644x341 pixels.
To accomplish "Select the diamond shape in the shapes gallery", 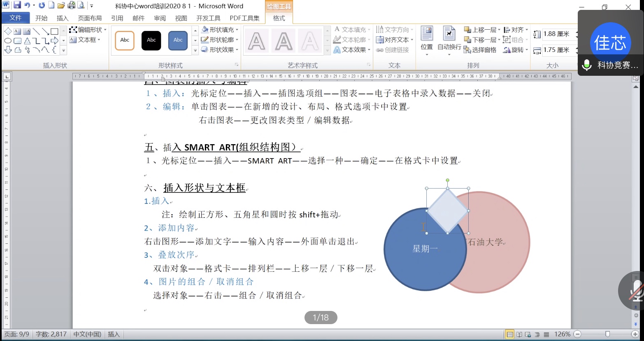I will 8,31.
